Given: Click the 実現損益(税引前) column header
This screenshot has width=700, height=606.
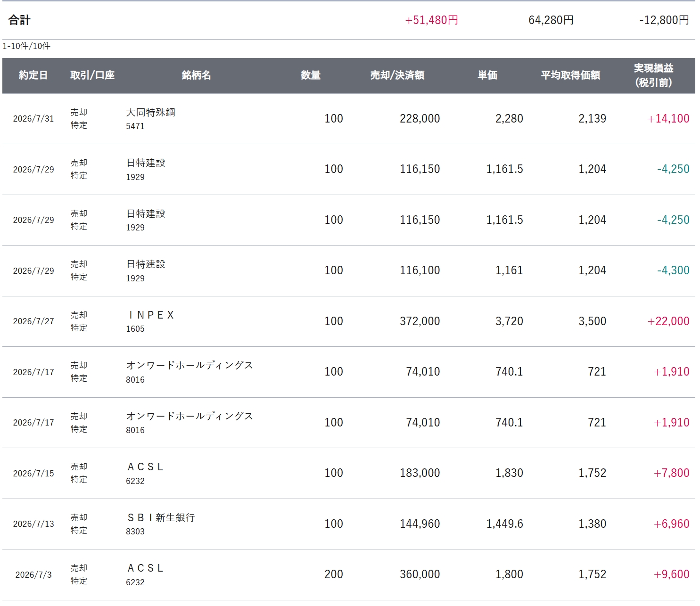Looking at the screenshot, I should [x=653, y=75].
